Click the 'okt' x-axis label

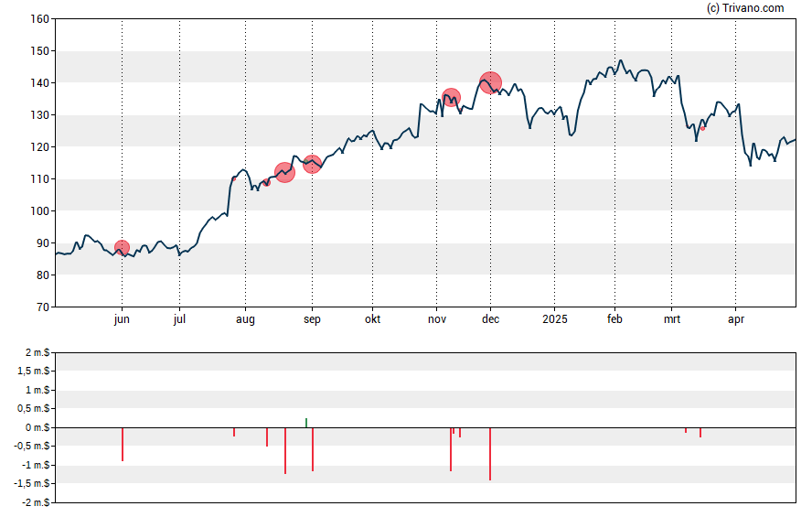pyautogui.click(x=372, y=319)
